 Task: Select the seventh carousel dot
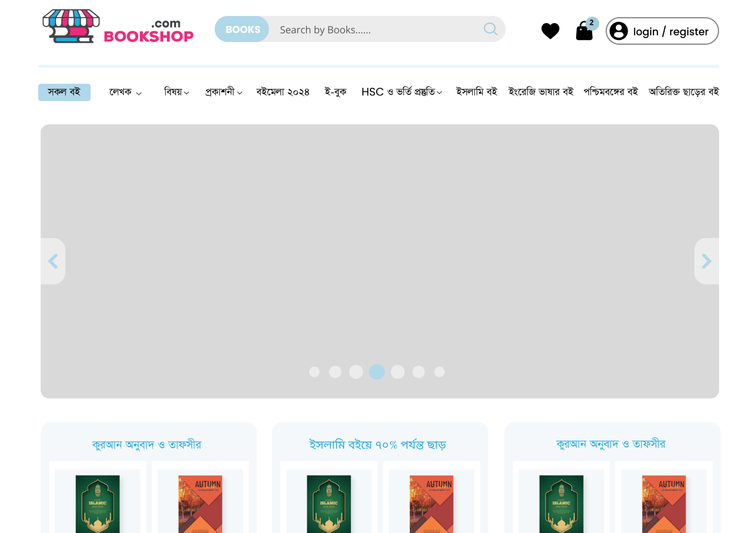tap(439, 372)
